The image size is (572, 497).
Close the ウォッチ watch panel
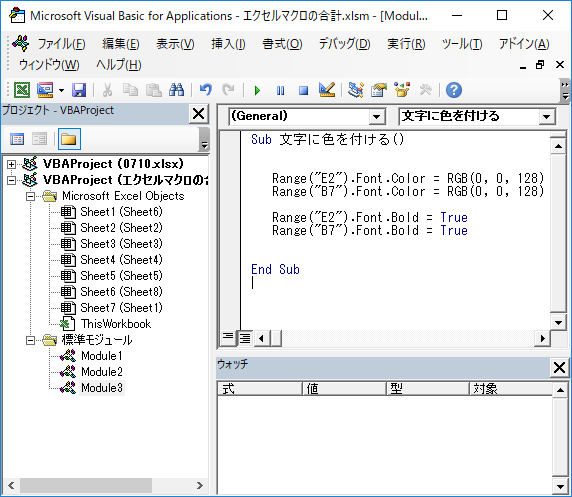(559, 367)
